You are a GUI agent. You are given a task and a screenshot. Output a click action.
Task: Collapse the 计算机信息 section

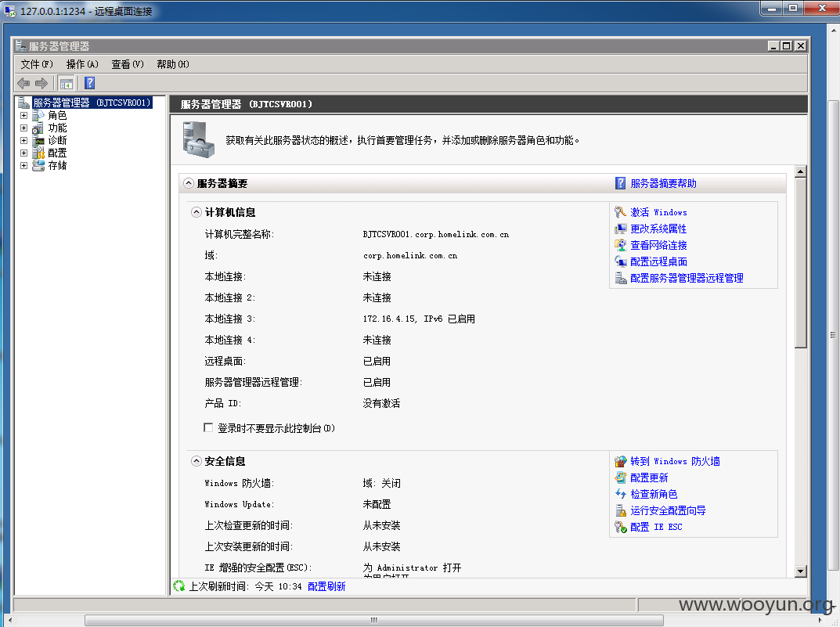click(x=196, y=212)
